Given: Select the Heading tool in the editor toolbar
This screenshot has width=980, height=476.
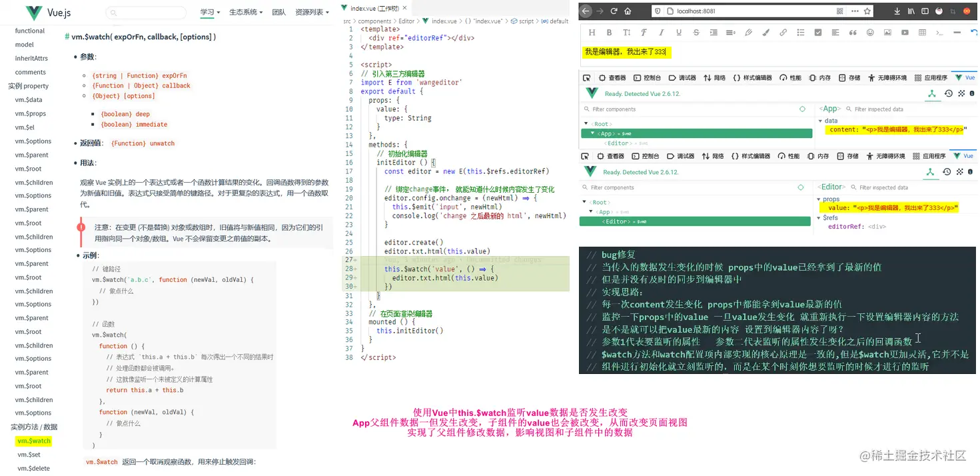Looking at the screenshot, I should (x=592, y=33).
